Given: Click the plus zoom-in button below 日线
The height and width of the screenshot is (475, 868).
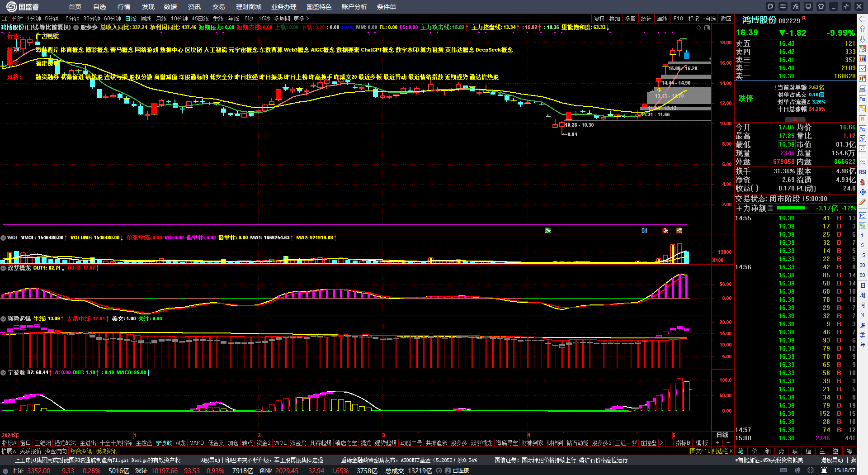Looking at the screenshot, I should [717, 443].
